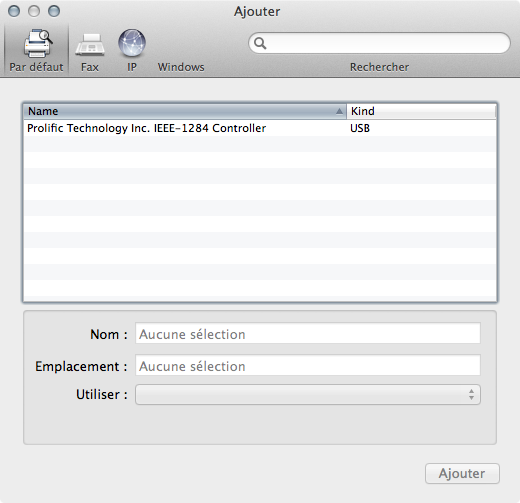Zoom the Ajouter window
This screenshot has height=503, width=520.
[54, 11]
